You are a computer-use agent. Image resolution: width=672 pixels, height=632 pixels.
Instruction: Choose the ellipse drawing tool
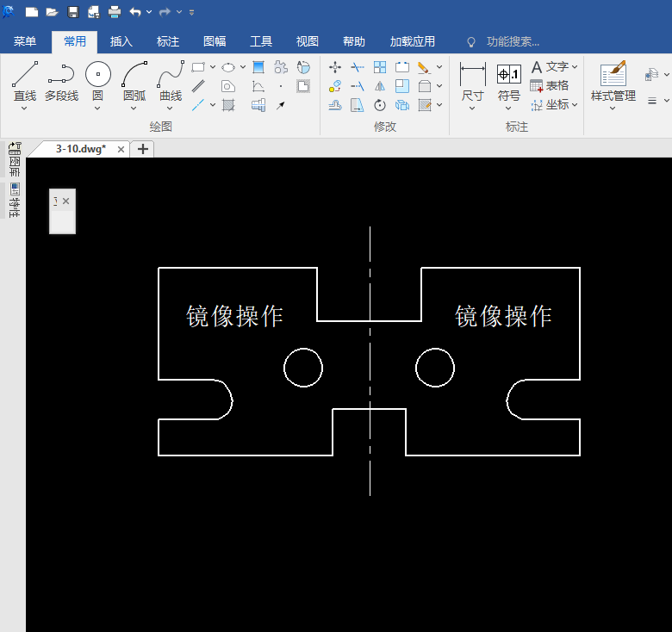[x=228, y=67]
